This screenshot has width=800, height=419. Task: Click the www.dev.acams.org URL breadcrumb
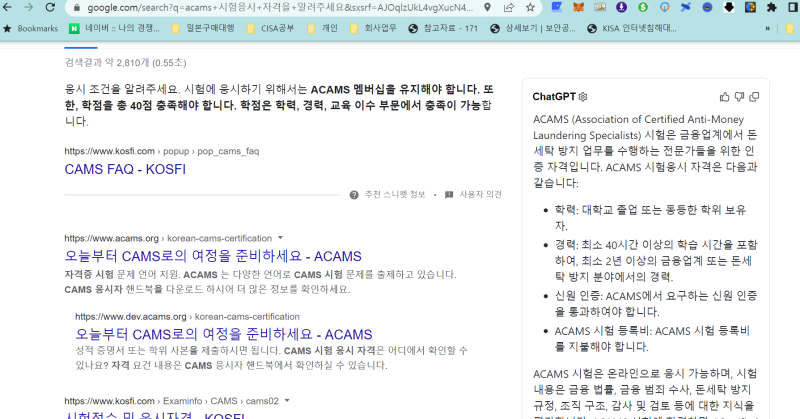187,317
